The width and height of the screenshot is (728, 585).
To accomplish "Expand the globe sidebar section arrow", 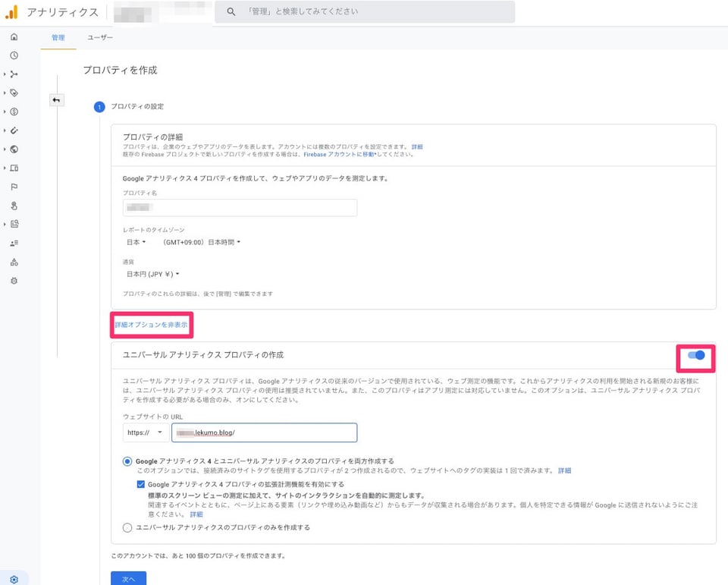I will 5,149.
